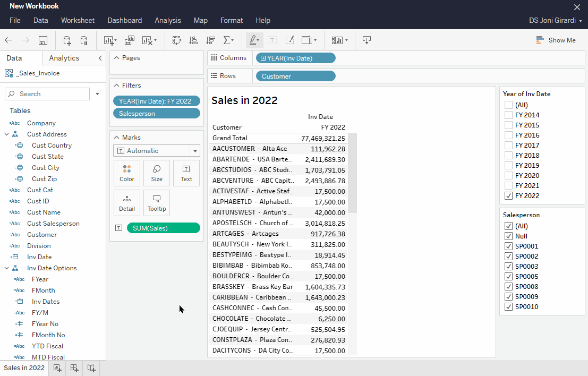Viewport: 588px width, 376px height.
Task: Click the Swap Rows and Columns icon
Action: coord(176,40)
